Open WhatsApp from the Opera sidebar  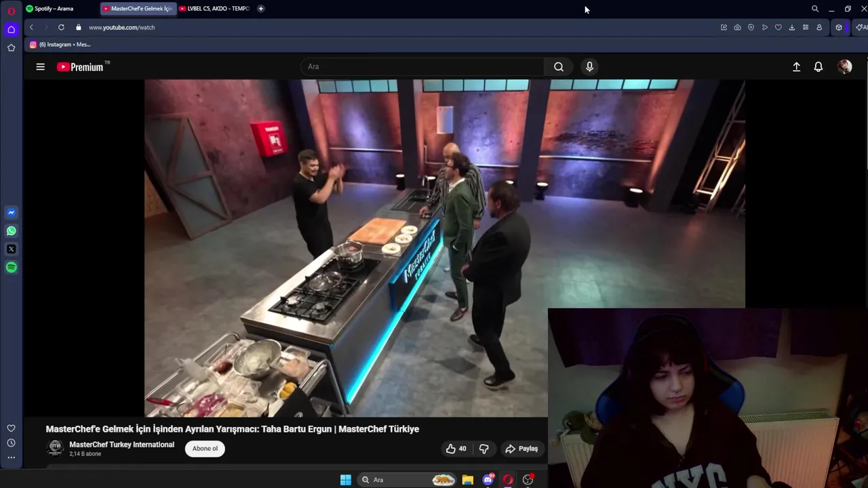11,230
